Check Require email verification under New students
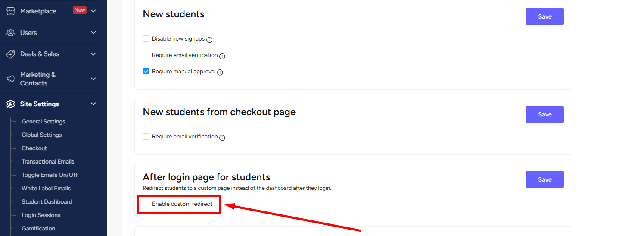This screenshot has height=236, width=644. 146,55
